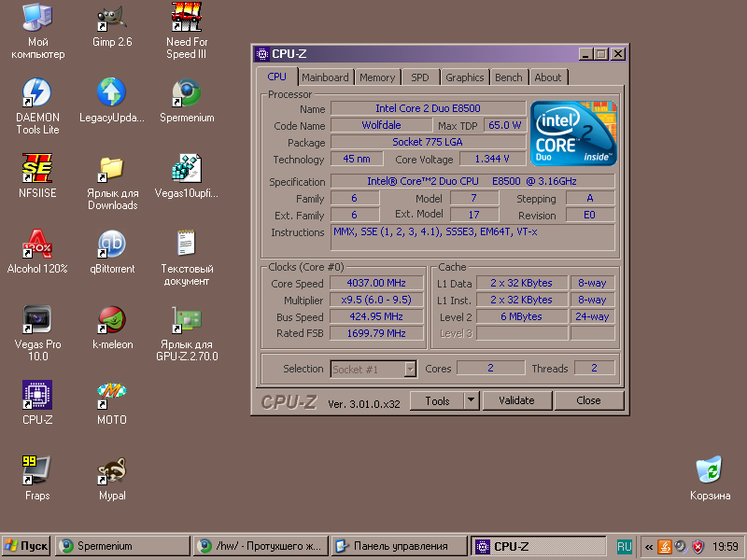Click the tray icon between Java and the shield
Screen dimensions: 747x560
click(x=682, y=546)
